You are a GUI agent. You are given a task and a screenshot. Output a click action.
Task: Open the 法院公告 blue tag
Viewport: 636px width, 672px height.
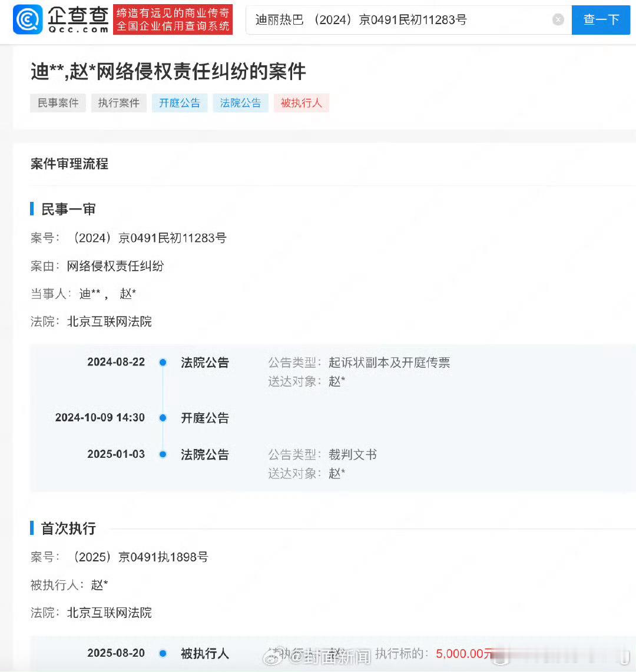coord(241,103)
